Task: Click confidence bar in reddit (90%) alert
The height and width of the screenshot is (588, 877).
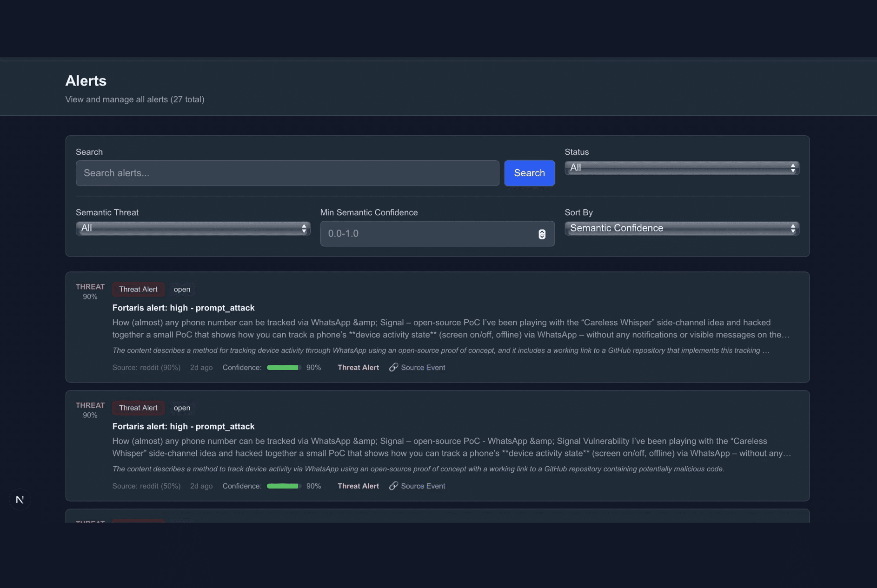Action: point(284,368)
